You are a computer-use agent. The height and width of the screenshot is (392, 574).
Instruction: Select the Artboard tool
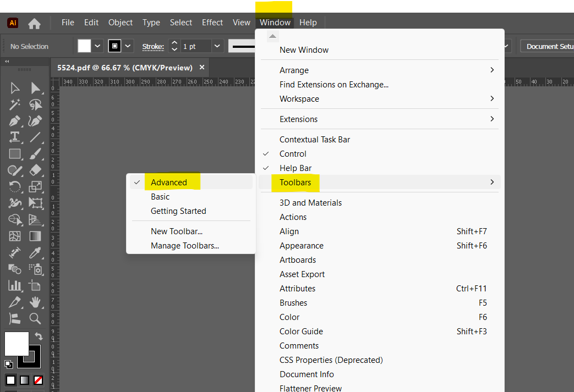36,285
